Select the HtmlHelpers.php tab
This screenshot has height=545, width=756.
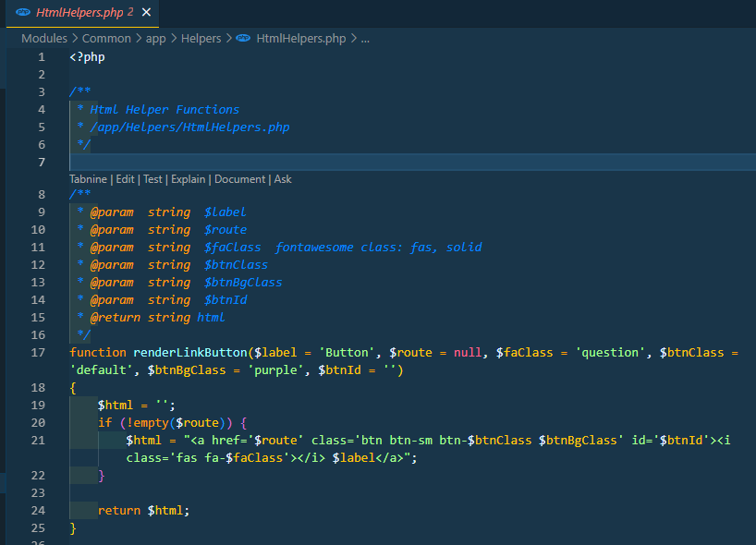pyautogui.click(x=82, y=13)
